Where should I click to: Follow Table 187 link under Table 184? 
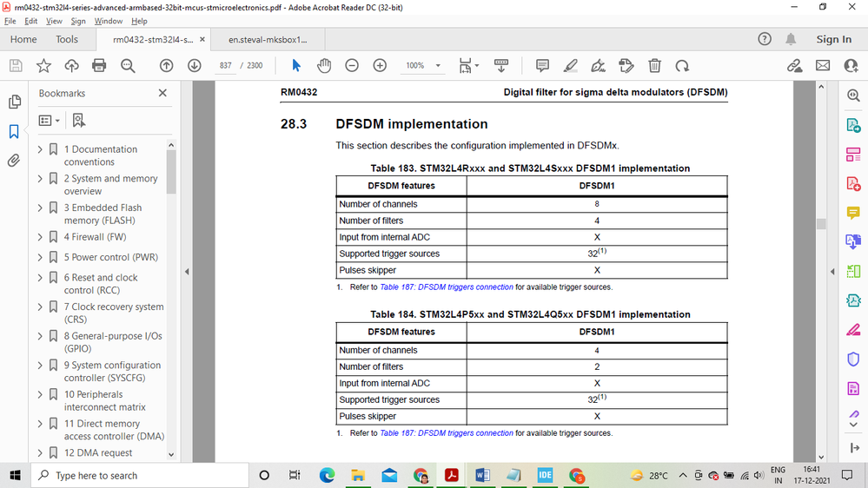[447, 433]
